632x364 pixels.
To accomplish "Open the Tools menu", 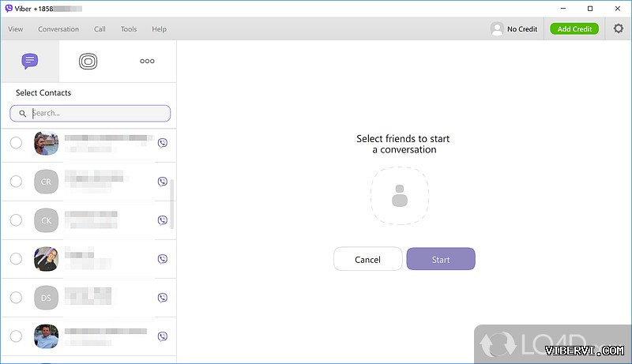I will [129, 29].
